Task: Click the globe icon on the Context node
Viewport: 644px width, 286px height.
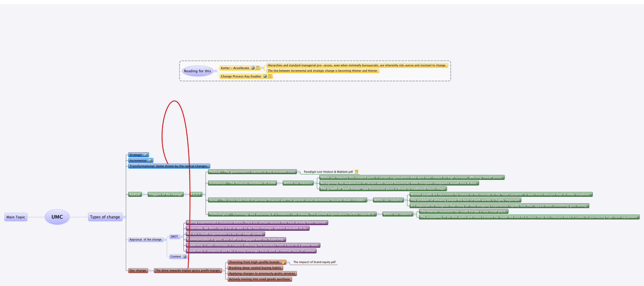Action: pyautogui.click(x=185, y=256)
